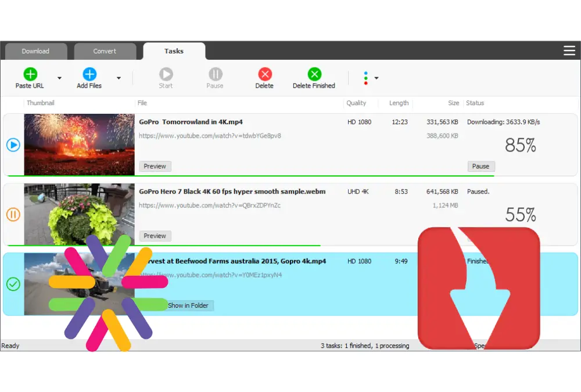581x392 pixels.
Task: Click the 55% progress value
Action: click(x=521, y=215)
